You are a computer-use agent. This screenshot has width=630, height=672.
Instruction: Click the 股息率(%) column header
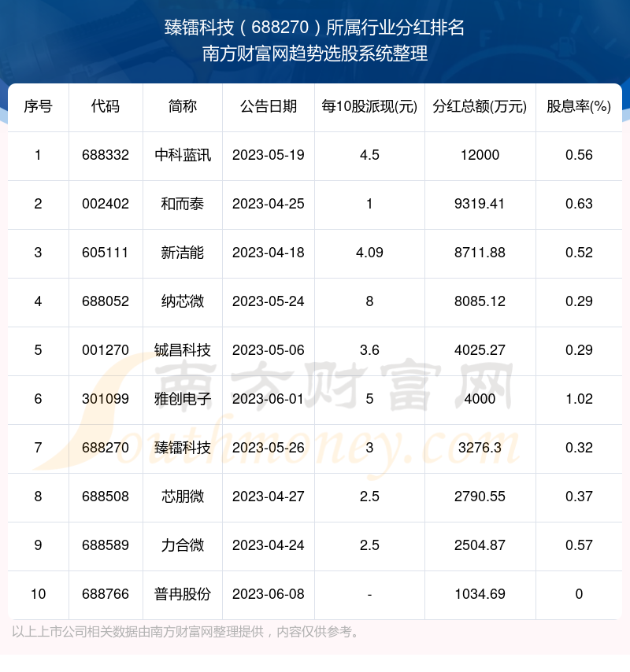click(579, 106)
